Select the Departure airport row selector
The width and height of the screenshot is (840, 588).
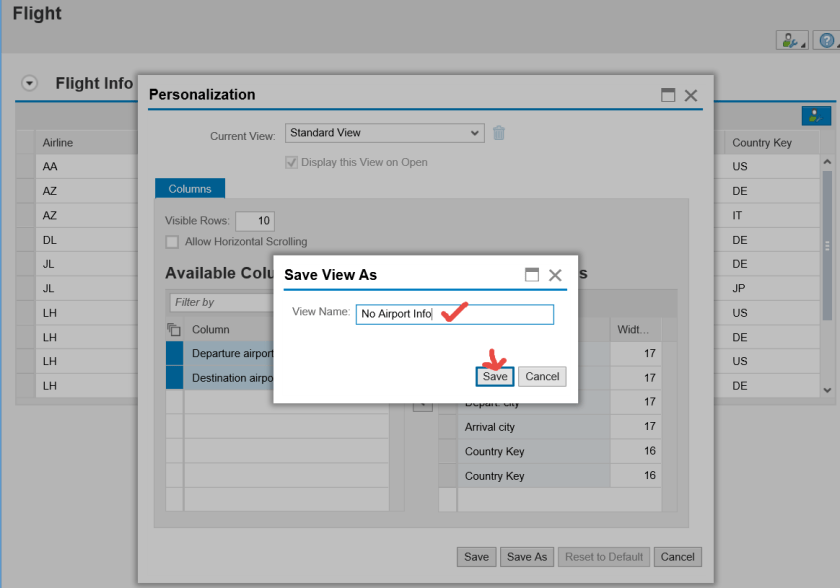click(174, 354)
